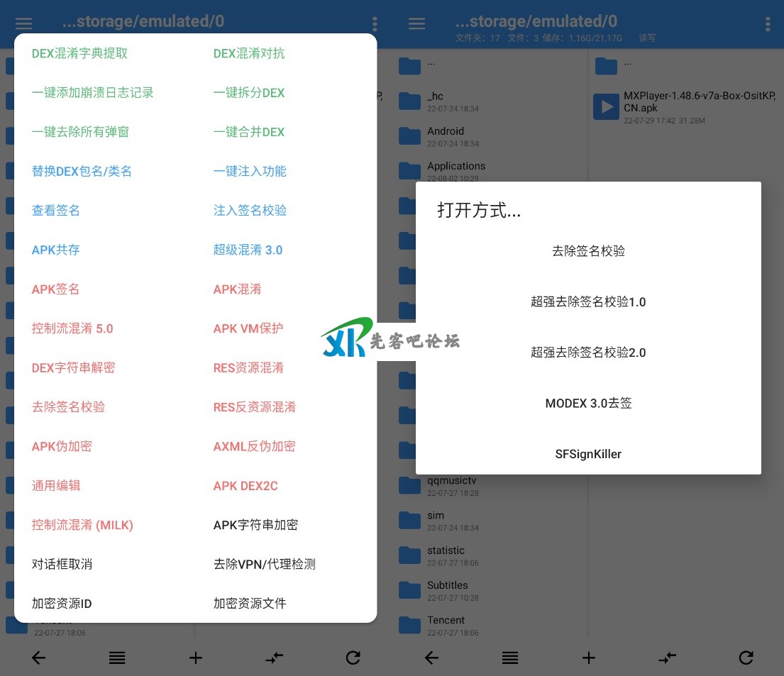Select 超强去除签名校验2.0 option
Image resolution: width=784 pixels, height=676 pixels.
(588, 353)
